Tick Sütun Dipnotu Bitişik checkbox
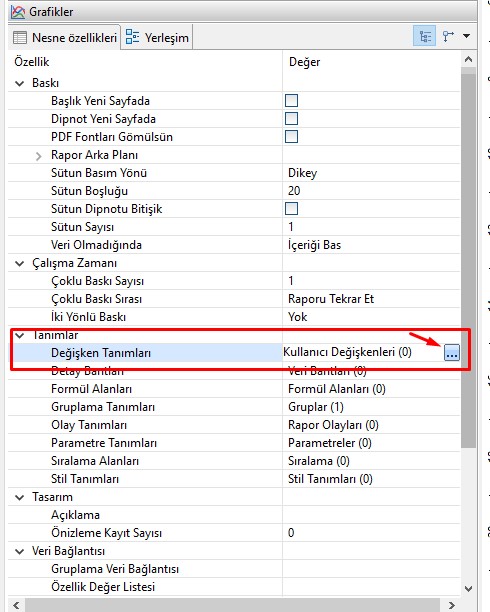 [x=291, y=209]
